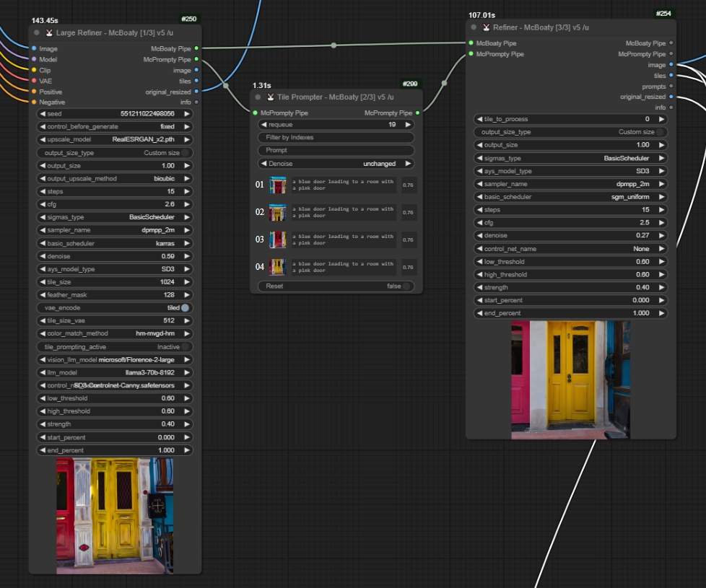706x588 pixels.
Task: Click the Positive input socket on Large Refiner
Action: click(x=34, y=92)
